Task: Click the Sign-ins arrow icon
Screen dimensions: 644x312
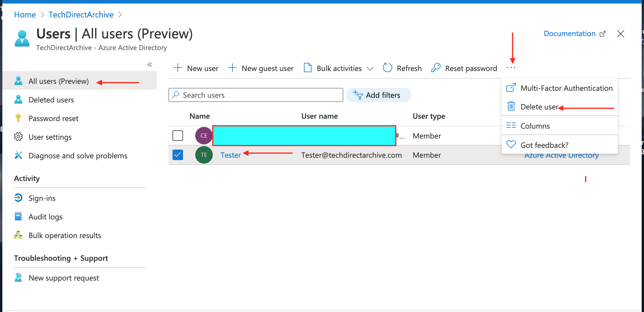Action: (18, 198)
